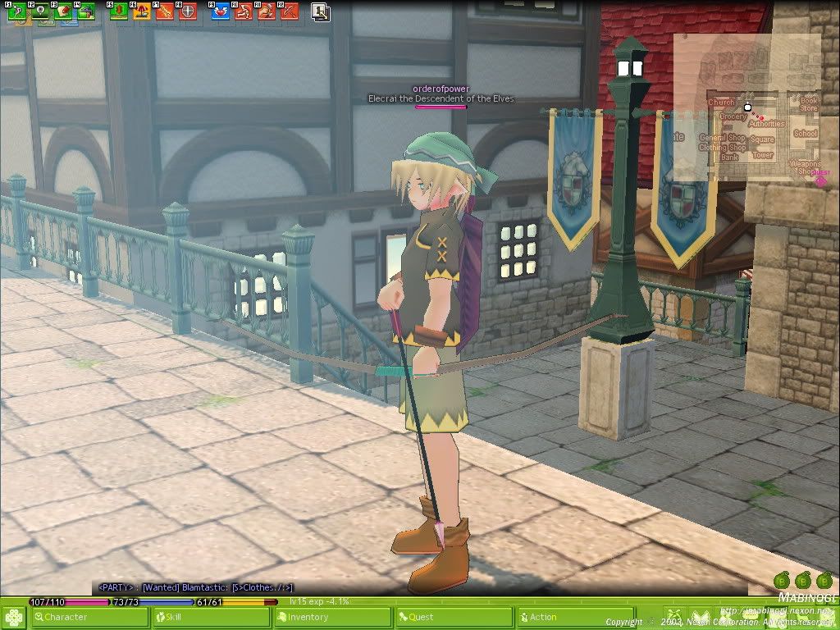Use the F9 blue winged heart skill
This screenshot has height=630, width=840.
[220, 12]
